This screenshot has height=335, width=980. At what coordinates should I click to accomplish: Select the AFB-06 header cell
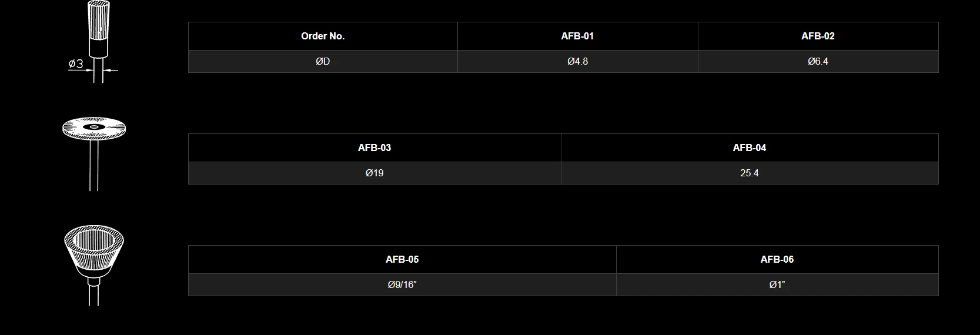777,260
